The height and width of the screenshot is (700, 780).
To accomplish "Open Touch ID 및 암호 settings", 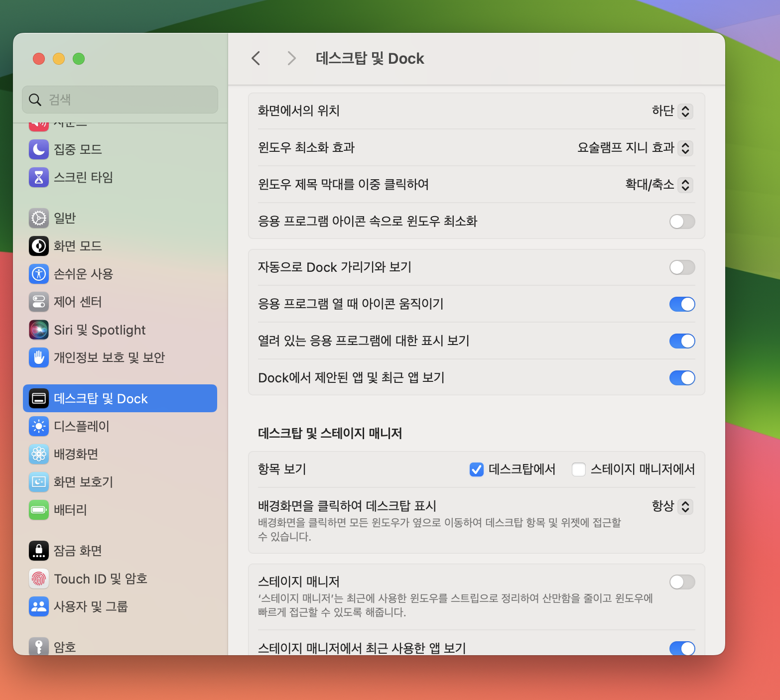I will [x=120, y=579].
